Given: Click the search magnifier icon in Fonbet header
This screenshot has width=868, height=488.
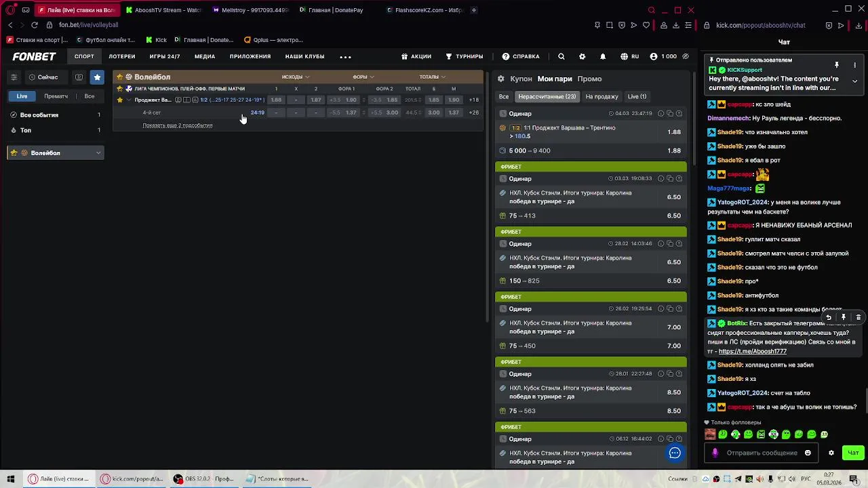Looking at the screenshot, I should [561, 56].
